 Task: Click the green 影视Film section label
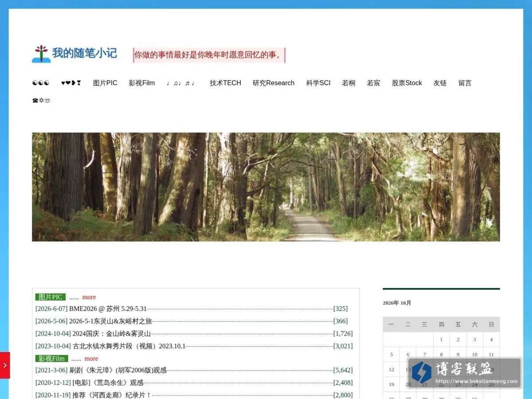coord(52,359)
